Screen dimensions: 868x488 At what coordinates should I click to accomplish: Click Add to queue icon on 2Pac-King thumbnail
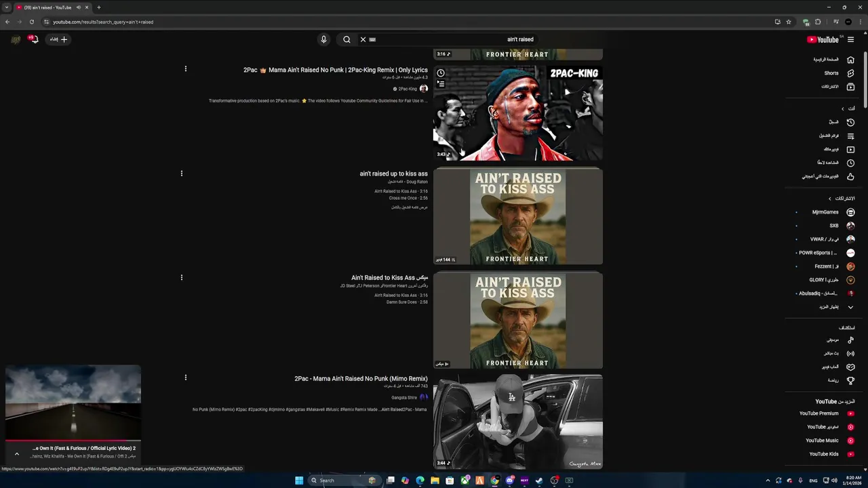(x=441, y=84)
